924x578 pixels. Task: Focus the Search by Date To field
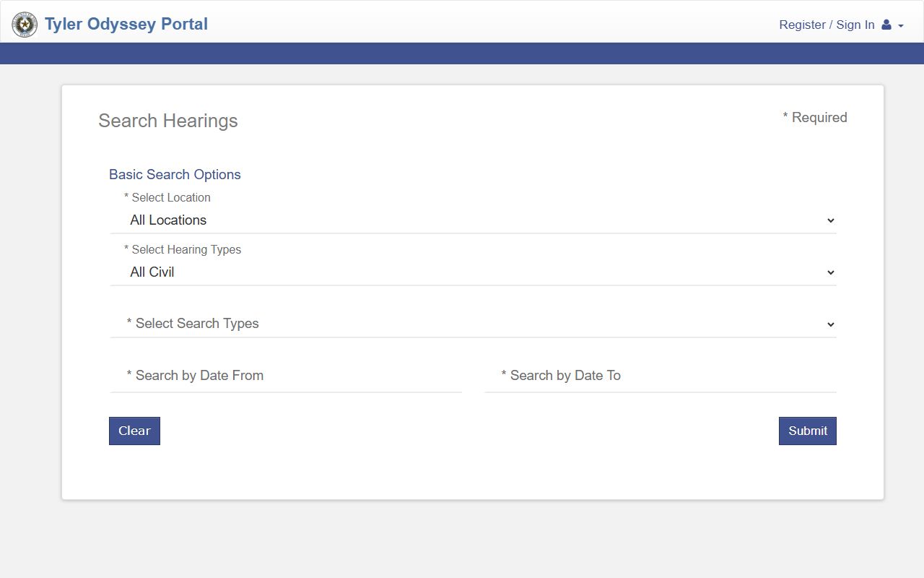coord(661,376)
